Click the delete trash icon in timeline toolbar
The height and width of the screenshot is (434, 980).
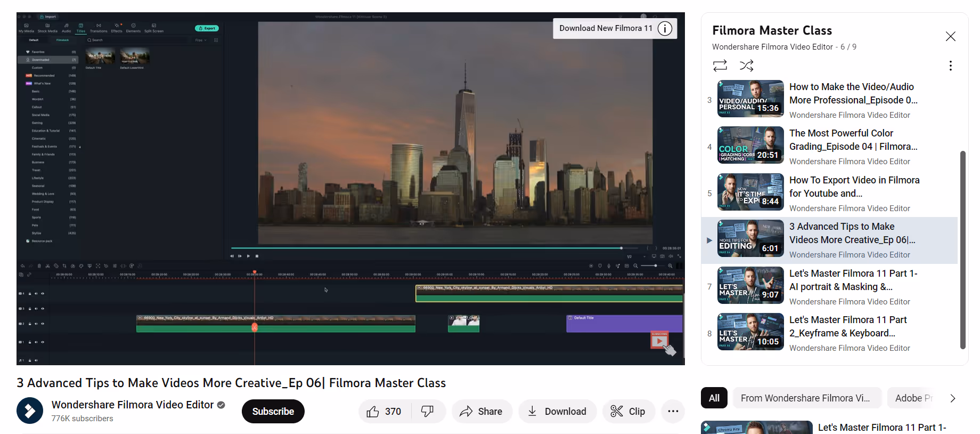pos(39,266)
